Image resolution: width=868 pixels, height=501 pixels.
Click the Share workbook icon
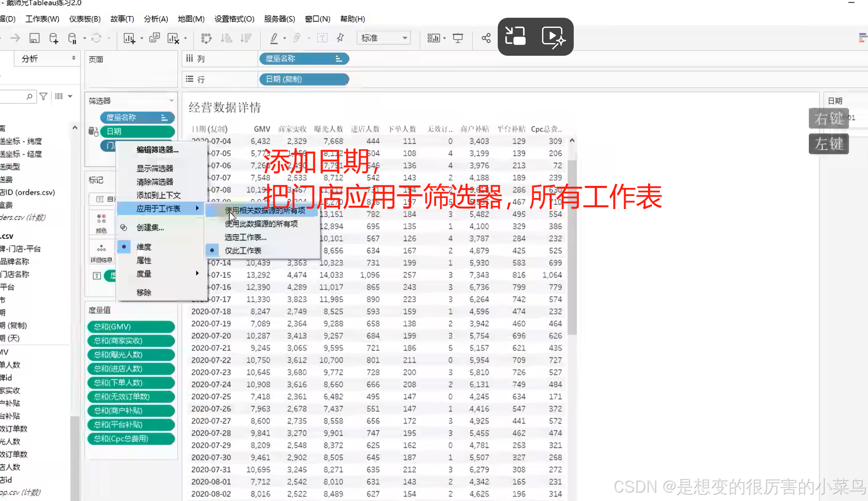click(486, 38)
